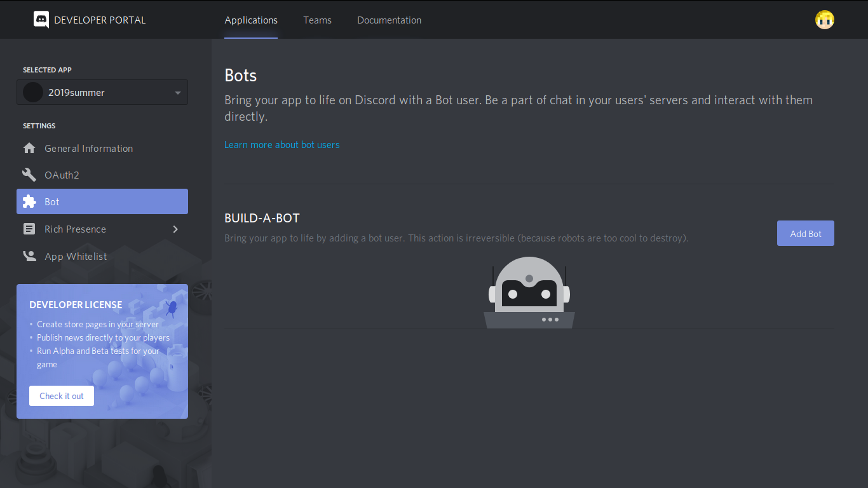Click the General Information home icon
Image resolution: width=868 pixels, height=488 pixels.
[29, 148]
